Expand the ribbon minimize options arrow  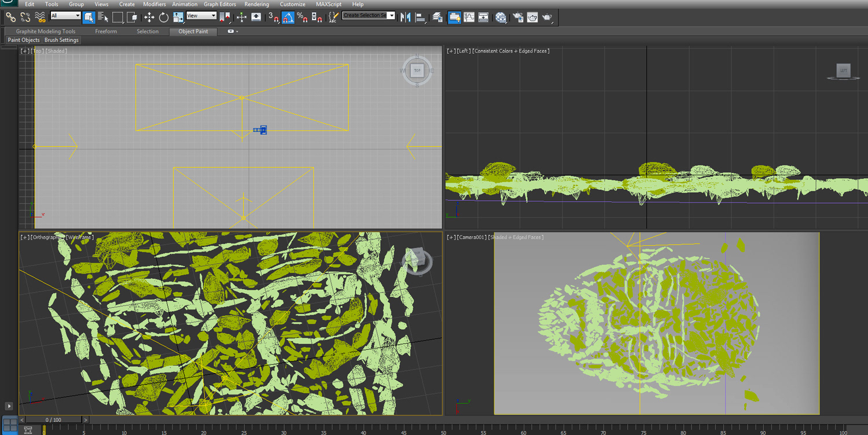pyautogui.click(x=233, y=31)
